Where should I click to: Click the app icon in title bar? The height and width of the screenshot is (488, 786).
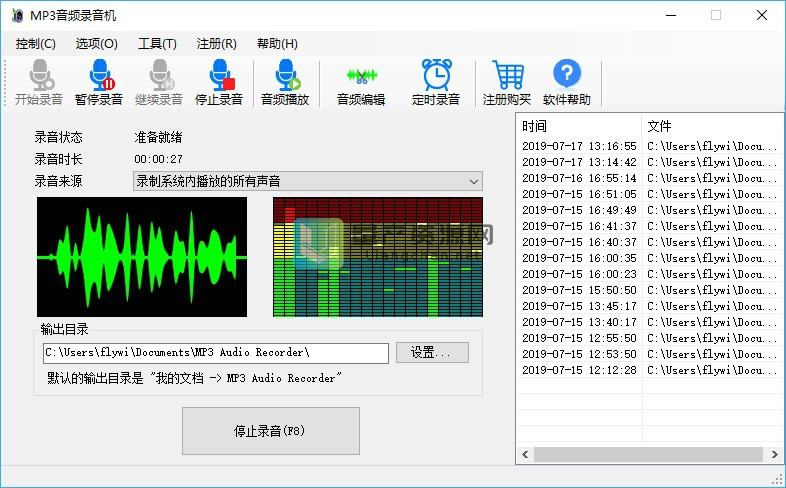point(18,16)
